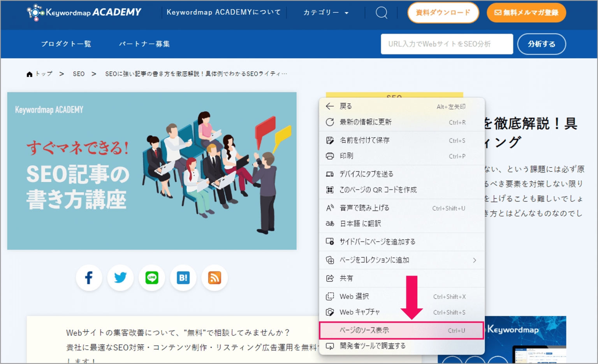Open Keywordmap ACADEMYについて link
This screenshot has height=364, width=598.
tap(223, 12)
